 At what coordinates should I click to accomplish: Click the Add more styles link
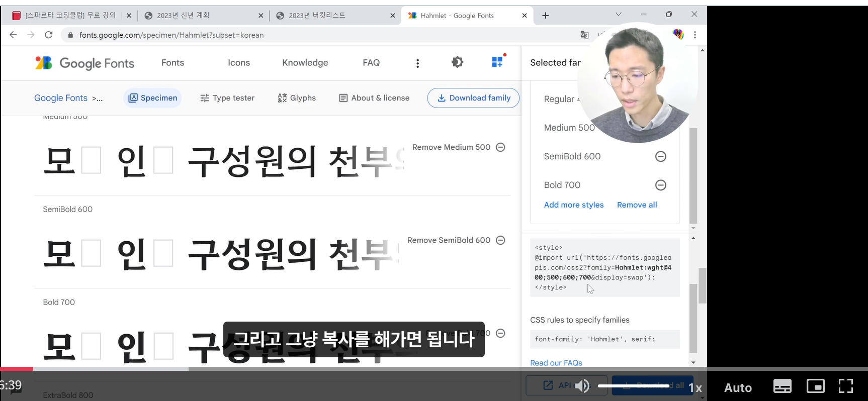tap(574, 205)
